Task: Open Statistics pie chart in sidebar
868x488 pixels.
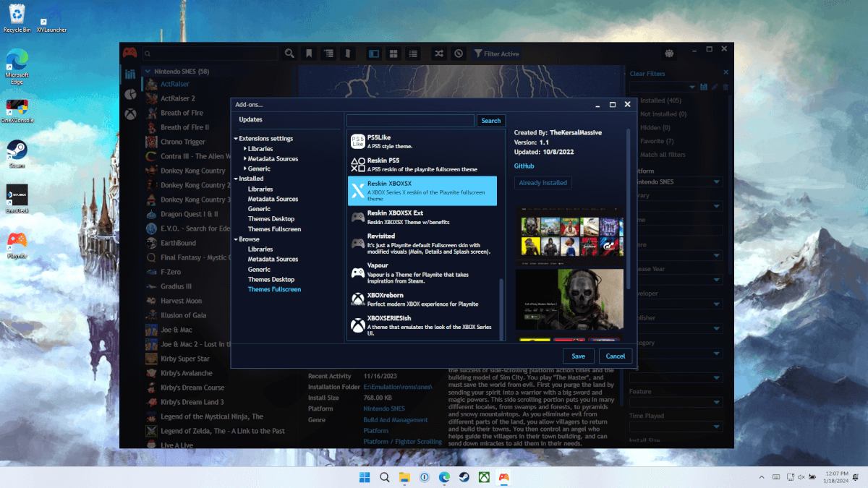Action: pyautogui.click(x=130, y=95)
